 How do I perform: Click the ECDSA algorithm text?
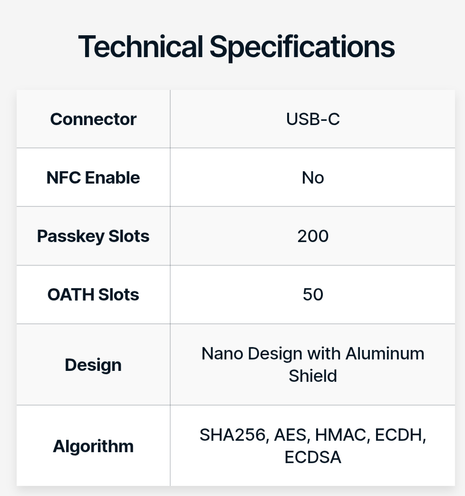[313, 457]
